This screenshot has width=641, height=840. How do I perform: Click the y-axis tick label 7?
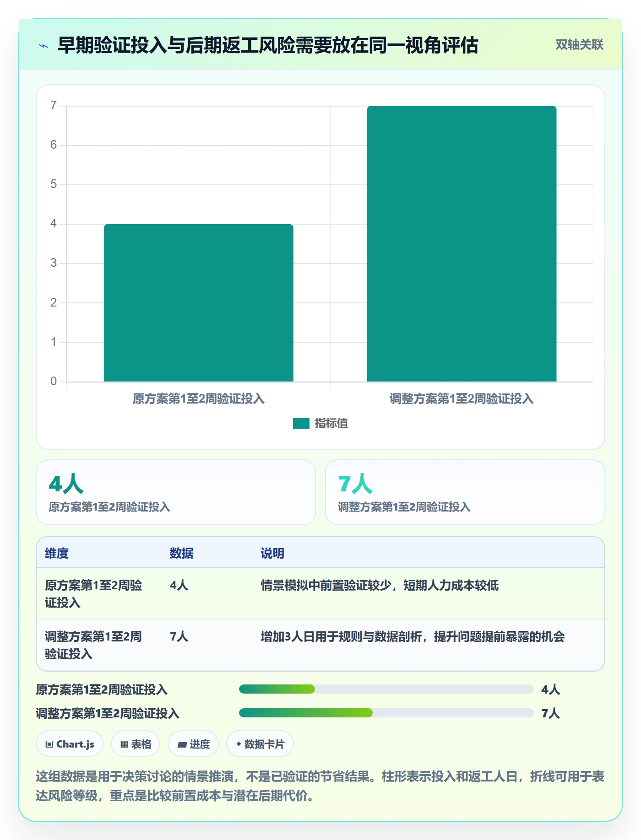(x=54, y=106)
